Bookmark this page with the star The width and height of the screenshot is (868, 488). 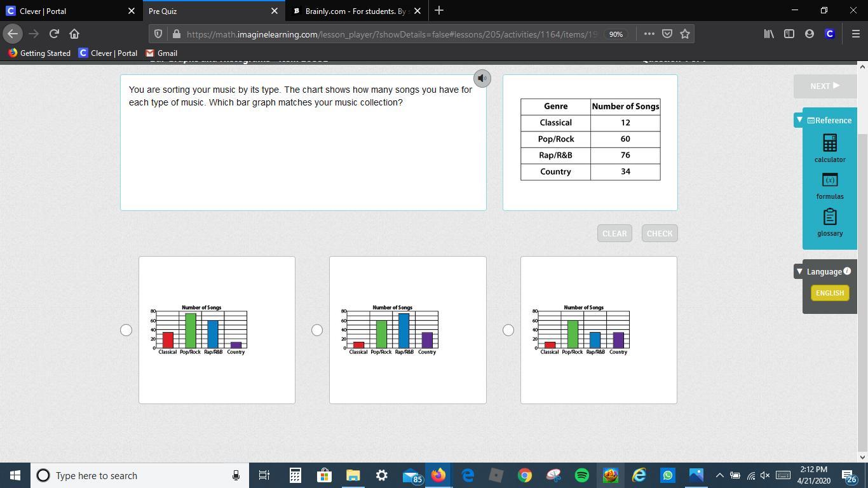(x=685, y=34)
